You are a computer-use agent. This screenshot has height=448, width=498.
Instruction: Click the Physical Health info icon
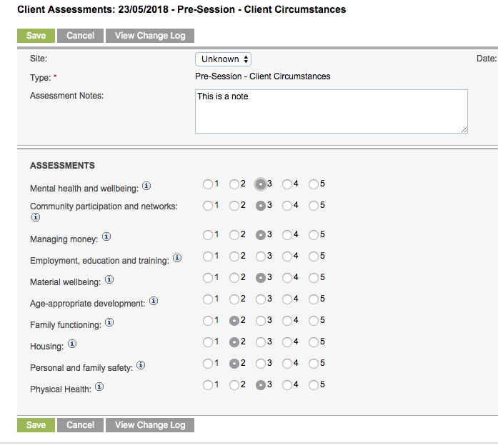tap(99, 387)
